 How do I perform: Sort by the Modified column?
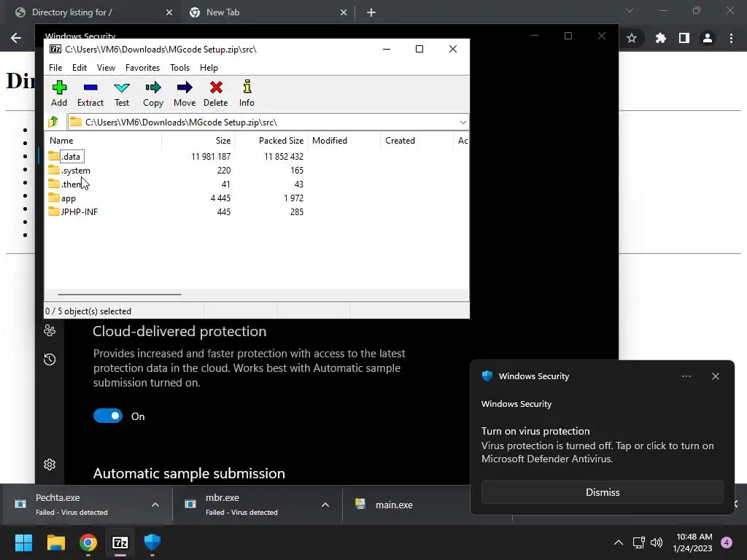344,141
